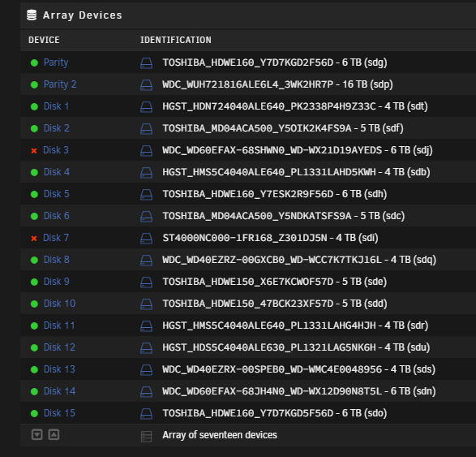The image size is (476, 457).
Task: Click the Array Devices stack icon
Action: [32, 15]
